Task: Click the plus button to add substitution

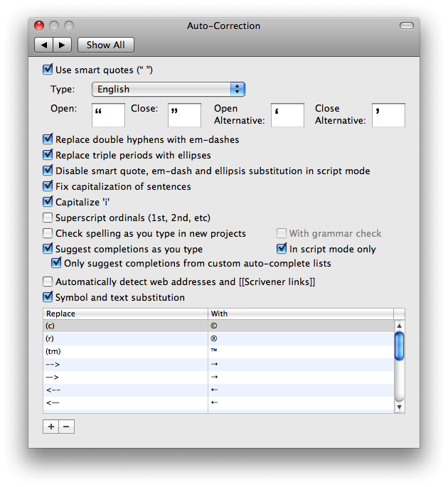Action: coord(50,427)
